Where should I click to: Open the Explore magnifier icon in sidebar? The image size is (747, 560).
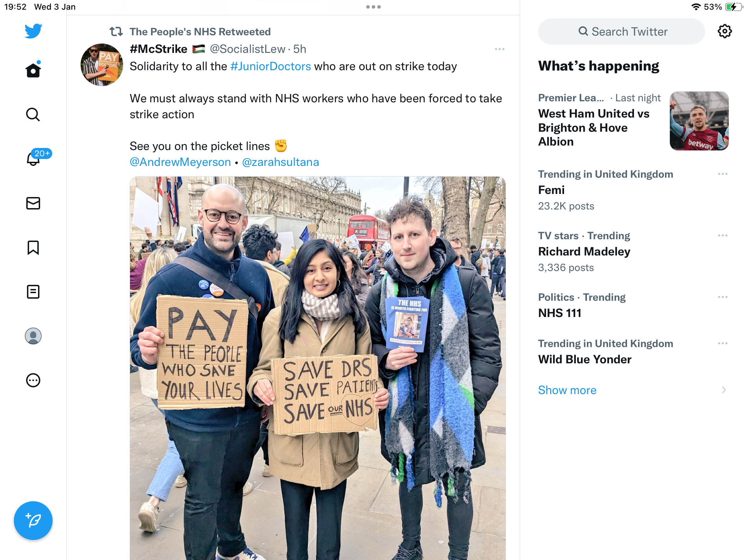pos(33,114)
